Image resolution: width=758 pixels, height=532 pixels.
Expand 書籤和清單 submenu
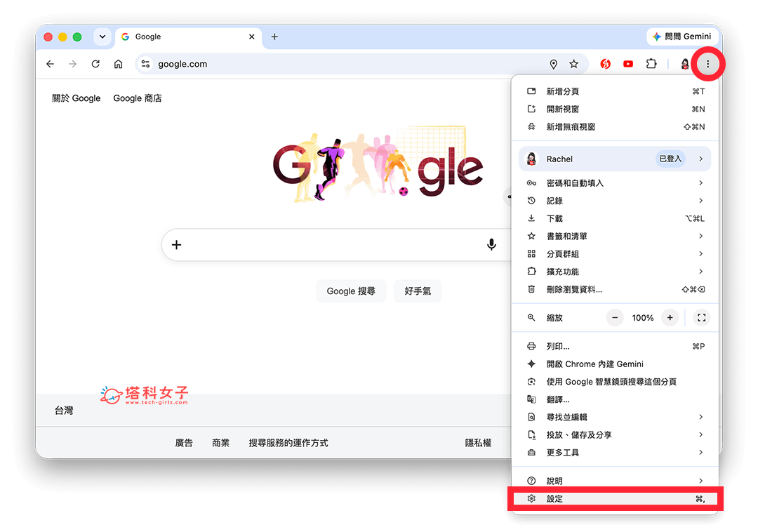tap(615, 237)
